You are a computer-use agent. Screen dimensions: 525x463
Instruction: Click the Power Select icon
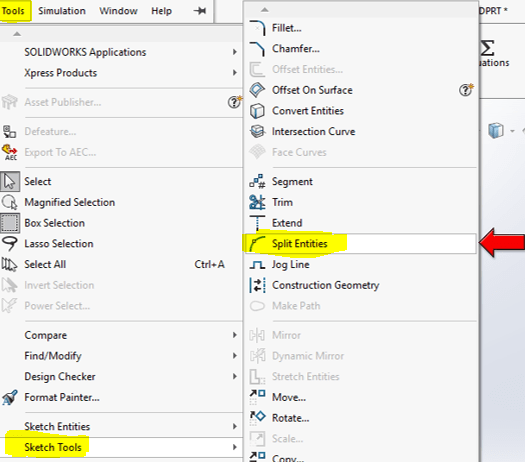tap(9, 306)
